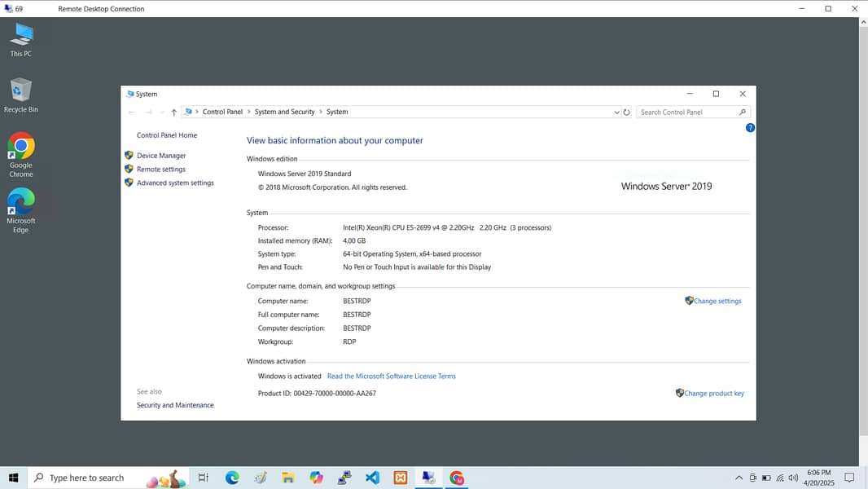868x489 pixels.
Task: Open Remote settings link
Action: (x=161, y=170)
